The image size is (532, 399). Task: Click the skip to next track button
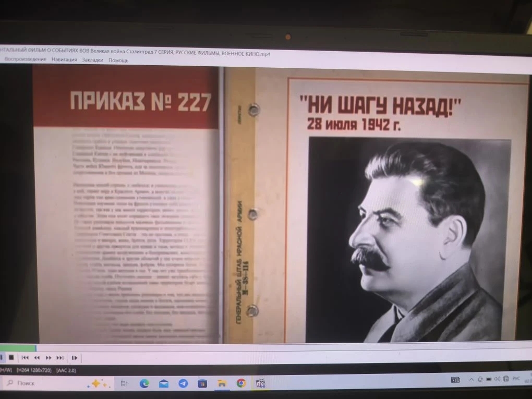click(60, 358)
